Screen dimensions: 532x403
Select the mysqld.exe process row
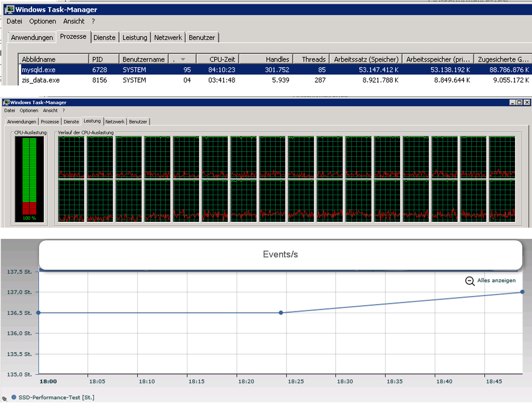[39, 70]
